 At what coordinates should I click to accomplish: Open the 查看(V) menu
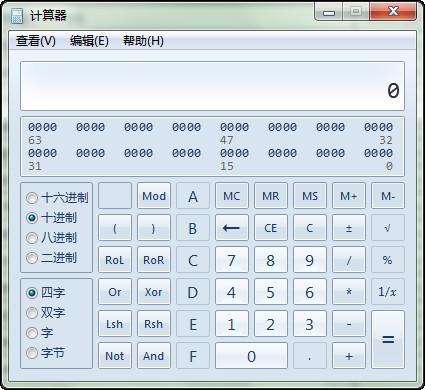click(36, 41)
